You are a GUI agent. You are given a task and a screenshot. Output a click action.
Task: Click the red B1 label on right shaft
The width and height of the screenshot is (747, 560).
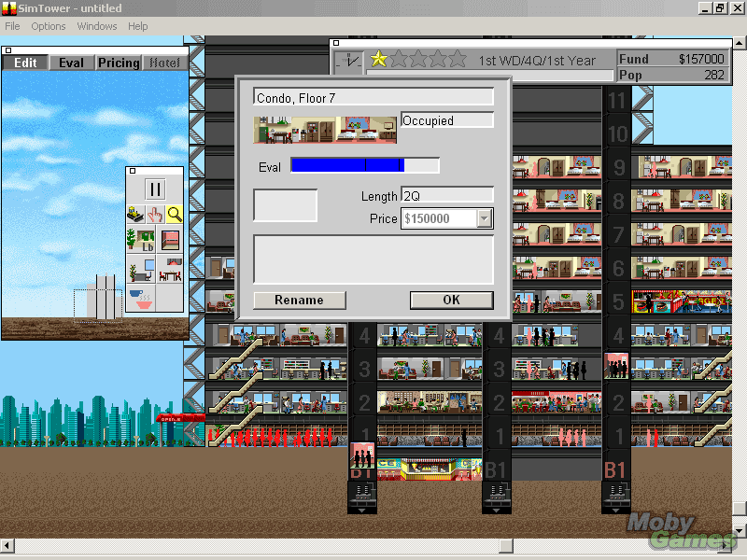pyautogui.click(x=614, y=470)
